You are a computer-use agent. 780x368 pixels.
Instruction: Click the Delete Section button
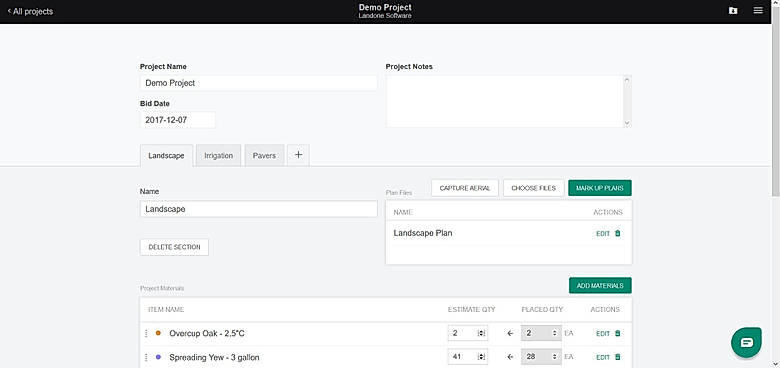174,247
